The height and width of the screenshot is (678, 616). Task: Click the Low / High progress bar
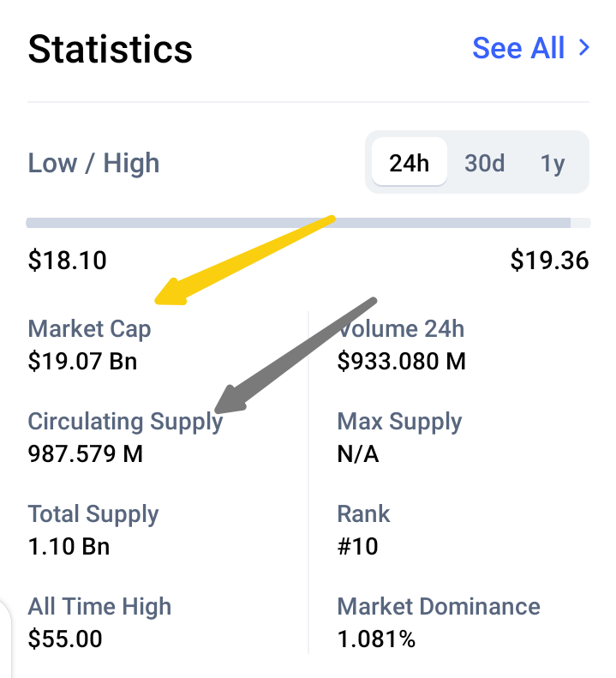click(x=308, y=223)
